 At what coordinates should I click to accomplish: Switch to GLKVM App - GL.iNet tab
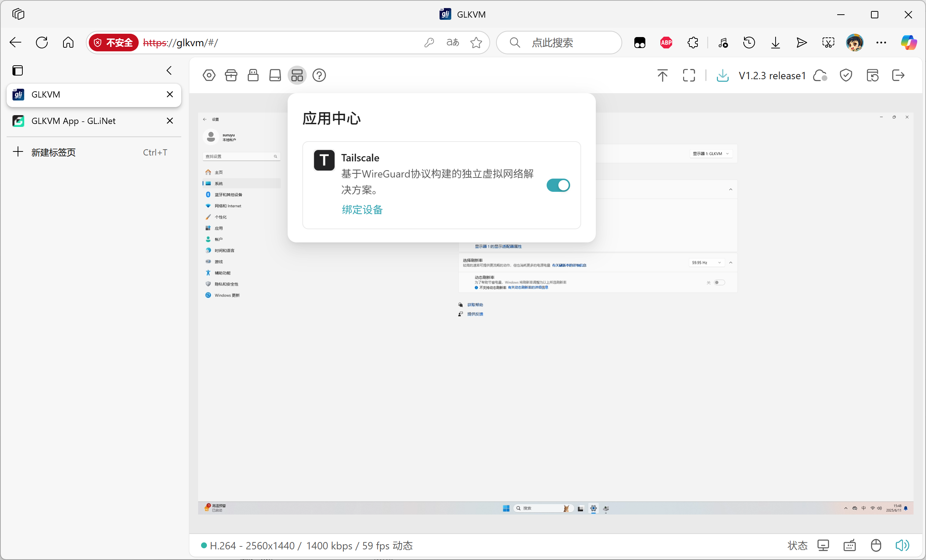point(73,121)
